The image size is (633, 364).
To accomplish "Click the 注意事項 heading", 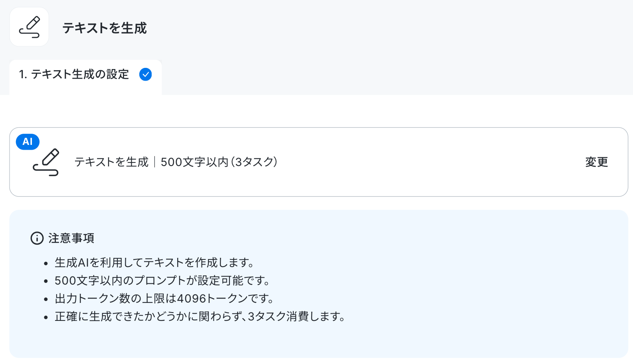I will pyautogui.click(x=71, y=238).
